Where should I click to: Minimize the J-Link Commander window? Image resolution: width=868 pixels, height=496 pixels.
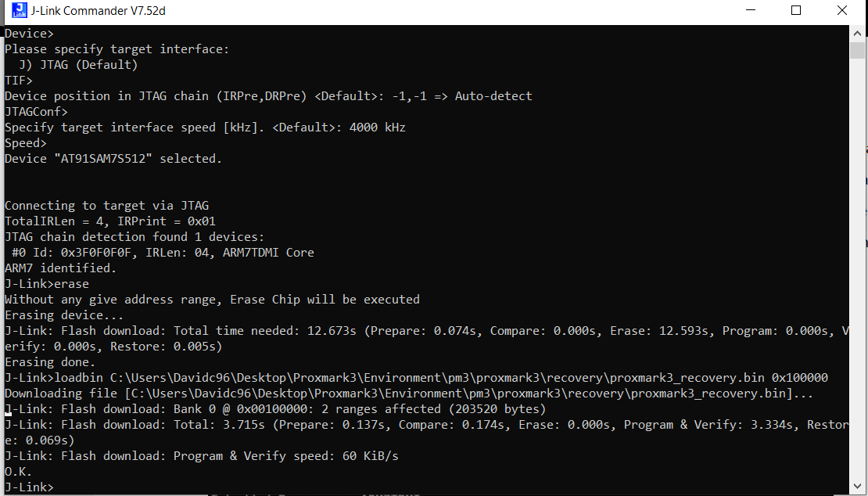(751, 10)
